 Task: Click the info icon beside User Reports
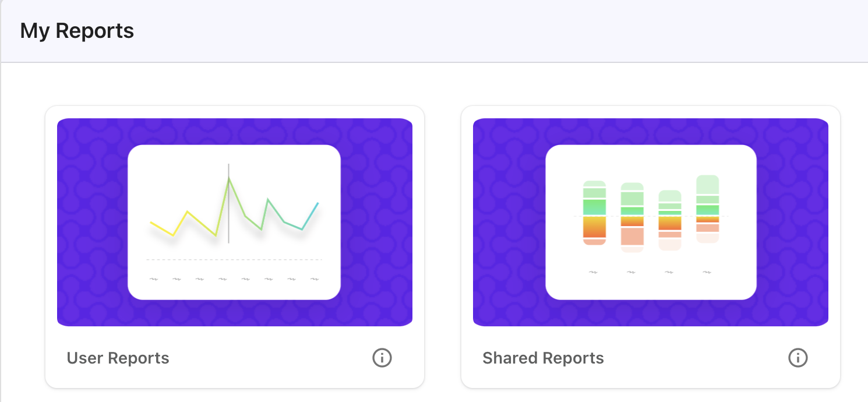382,358
